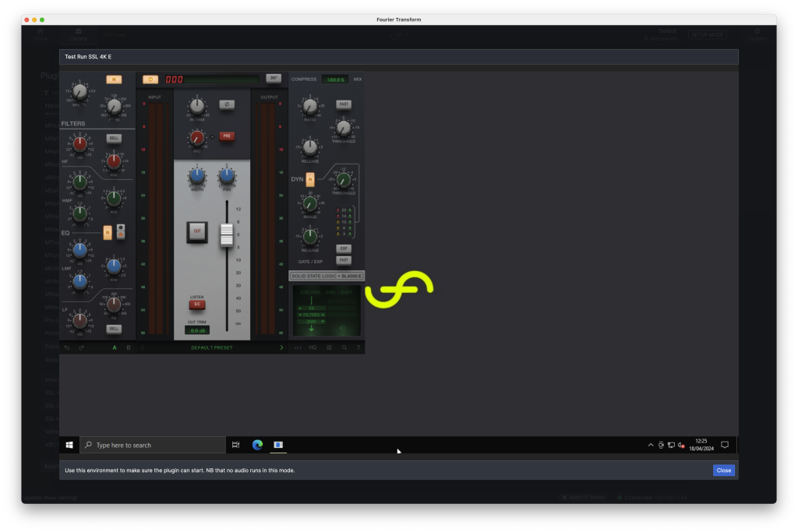
Task: Open the DEFAULT PRESET name menu
Action: (212, 348)
